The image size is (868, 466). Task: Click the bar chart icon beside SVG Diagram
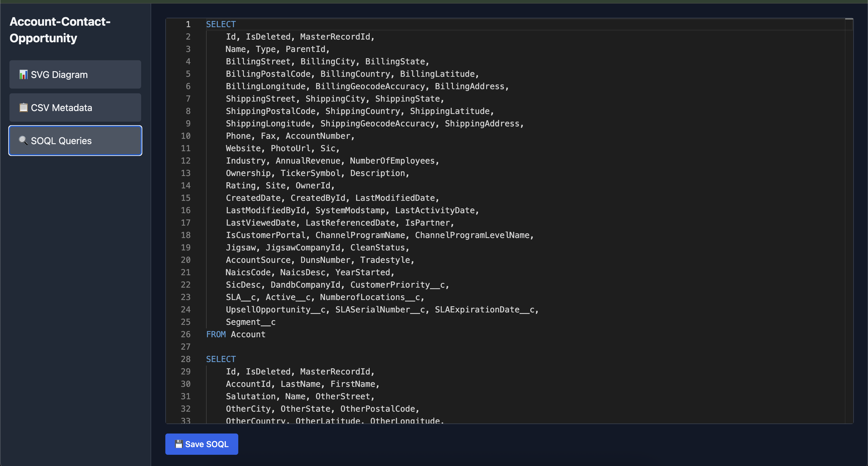pyautogui.click(x=23, y=74)
